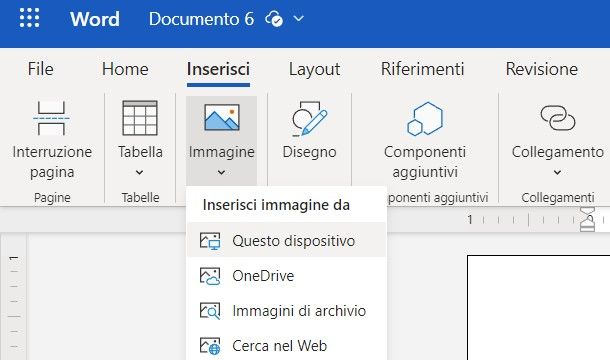The height and width of the screenshot is (360, 610).
Task: Go to the Riferimenti tab
Action: pyautogui.click(x=422, y=69)
